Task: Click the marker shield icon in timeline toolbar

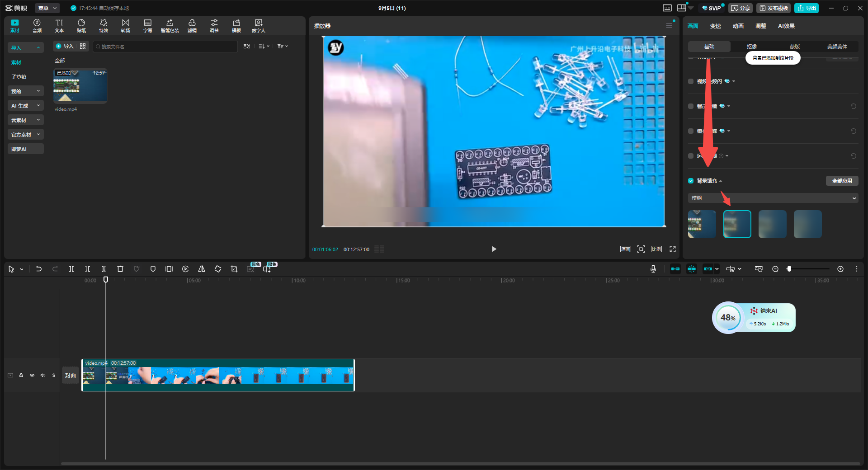Action: click(x=153, y=269)
